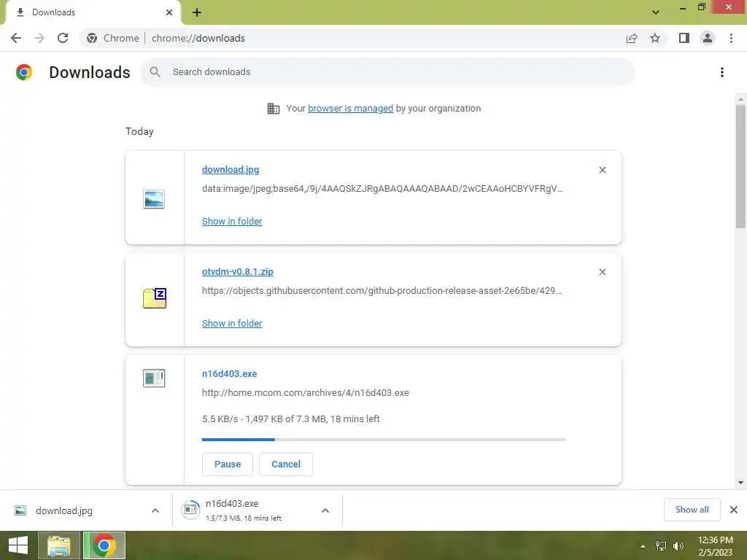Screen dimensions: 747x560
Task: Expand options for n16d403.exe in shelf
Action: point(325,510)
